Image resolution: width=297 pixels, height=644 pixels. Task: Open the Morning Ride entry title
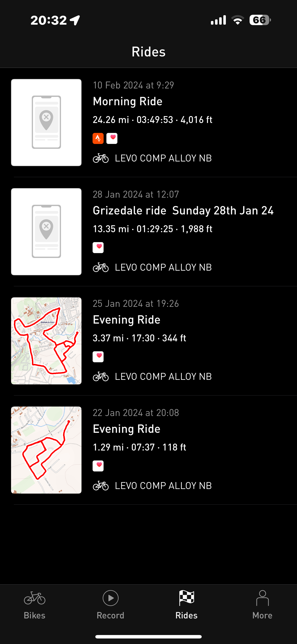pos(128,102)
